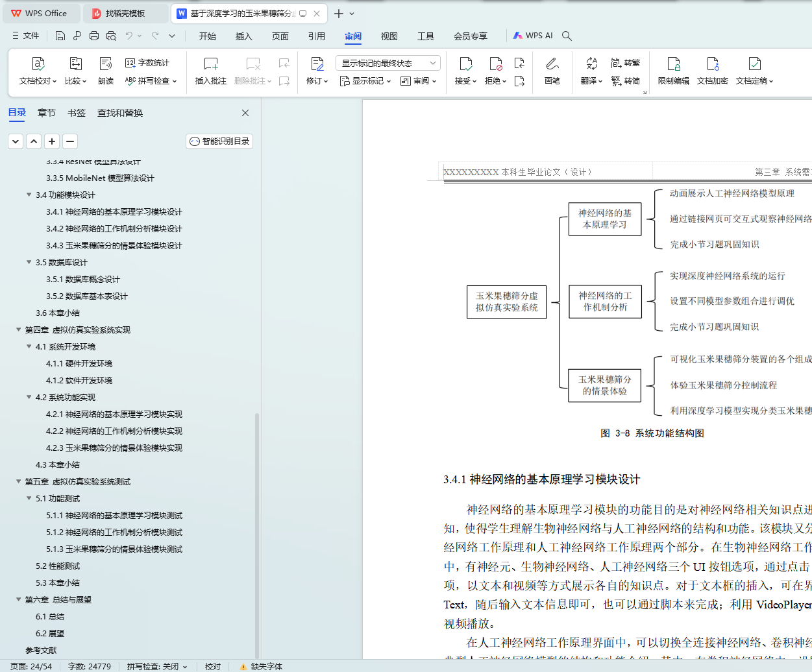This screenshot has height=672, width=812.
Task: Switch to 章节 panel tab
Action: click(x=47, y=113)
